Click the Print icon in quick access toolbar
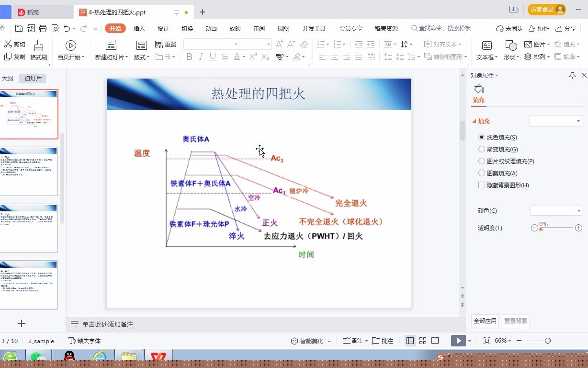This screenshot has height=368, width=588. 43,28
